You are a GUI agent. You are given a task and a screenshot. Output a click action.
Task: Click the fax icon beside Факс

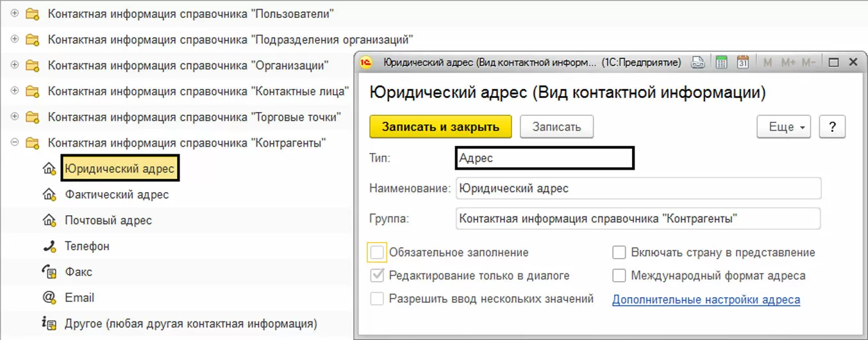coord(49,272)
